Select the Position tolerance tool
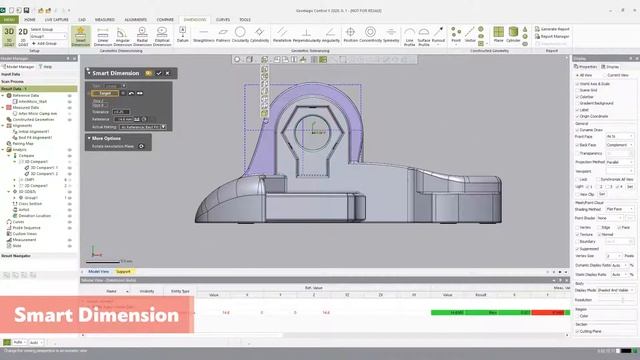 350,35
